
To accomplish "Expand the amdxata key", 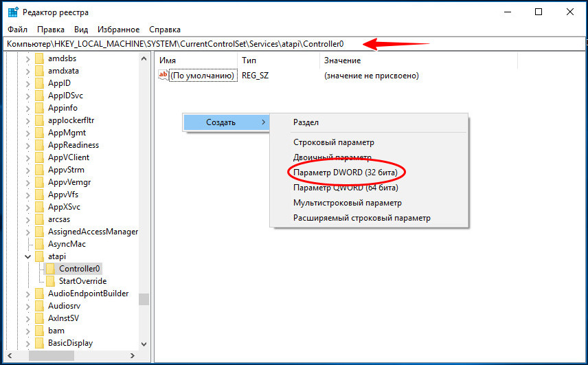I will click(x=27, y=71).
